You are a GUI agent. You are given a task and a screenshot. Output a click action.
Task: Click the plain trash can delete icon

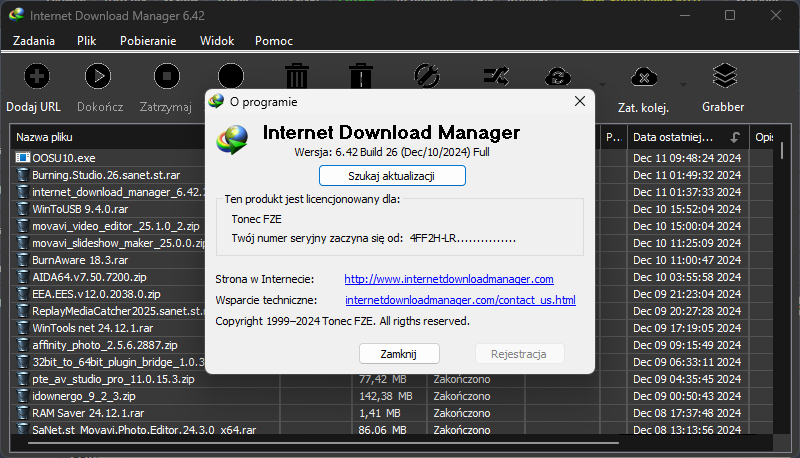coord(296,76)
